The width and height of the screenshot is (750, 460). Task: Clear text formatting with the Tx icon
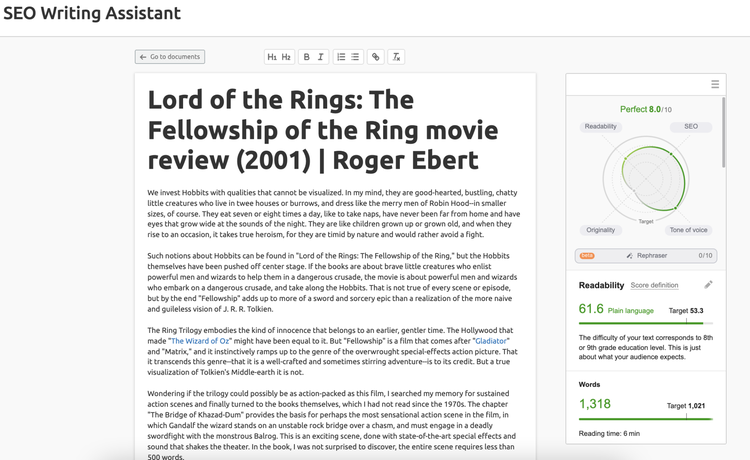click(396, 57)
